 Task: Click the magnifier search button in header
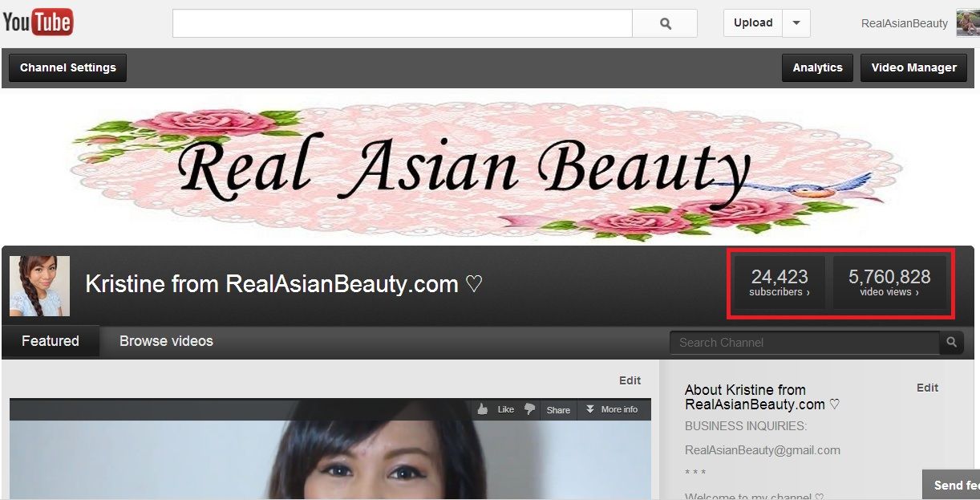pyautogui.click(x=665, y=23)
